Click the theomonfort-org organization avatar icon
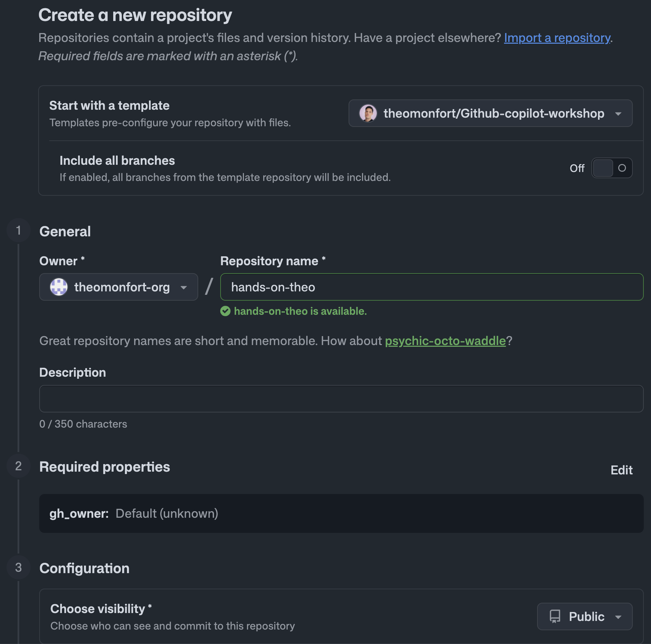 coord(59,287)
